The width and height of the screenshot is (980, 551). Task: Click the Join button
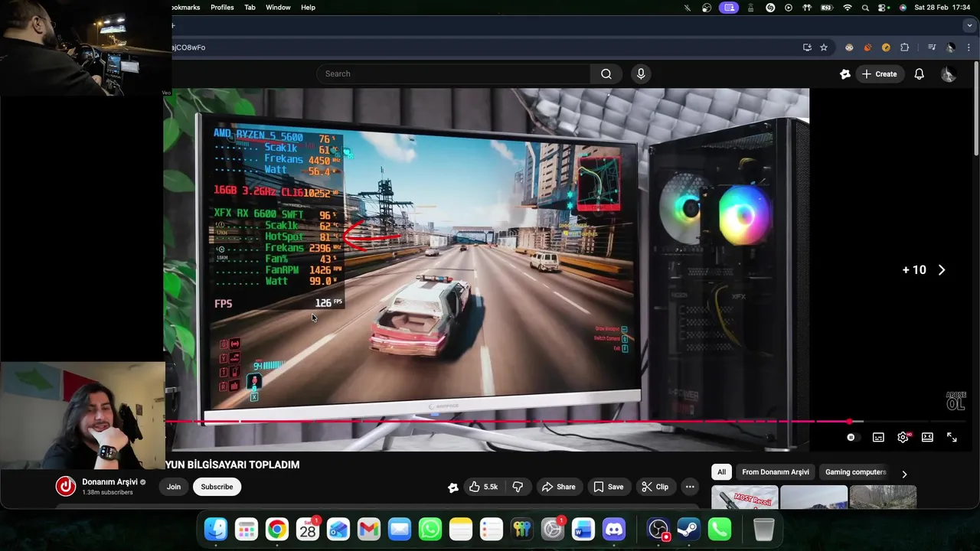[x=174, y=487]
